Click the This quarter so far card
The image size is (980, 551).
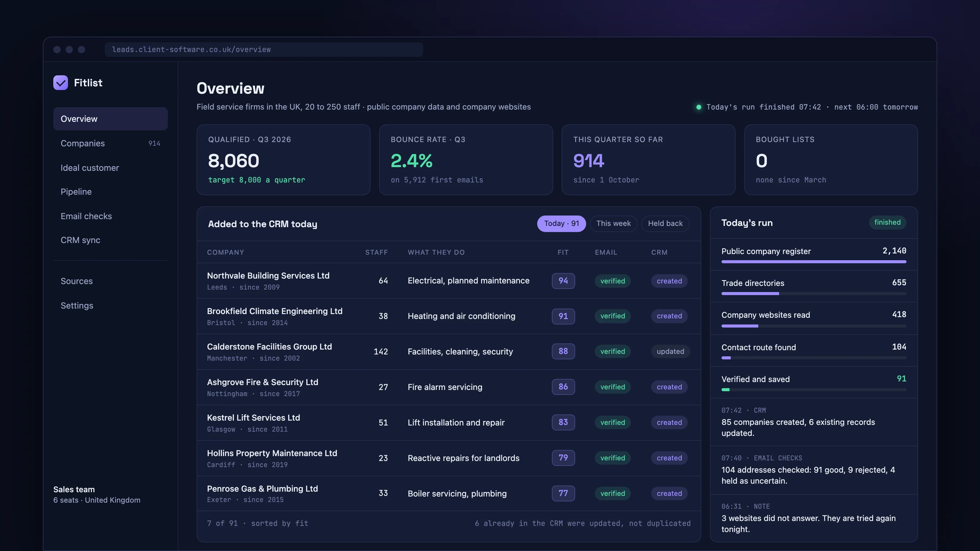pos(648,160)
